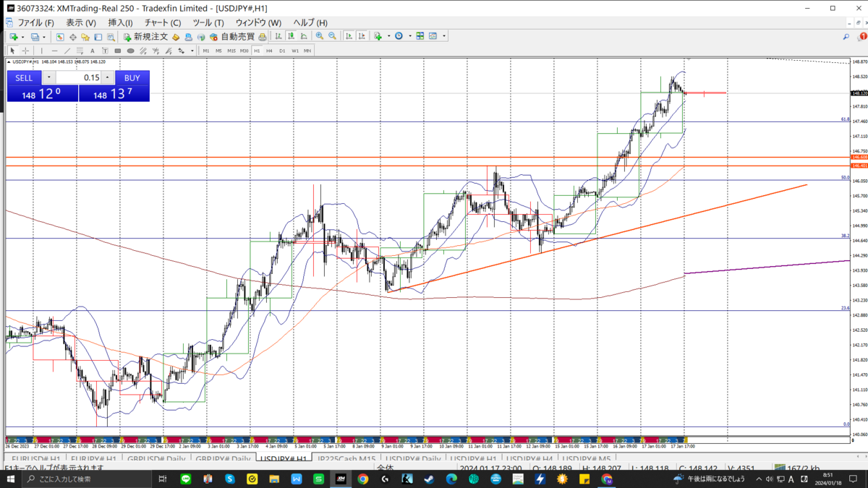The image size is (868, 488).
Task: Show the Market Watch window
Action: pyautogui.click(x=61, y=36)
